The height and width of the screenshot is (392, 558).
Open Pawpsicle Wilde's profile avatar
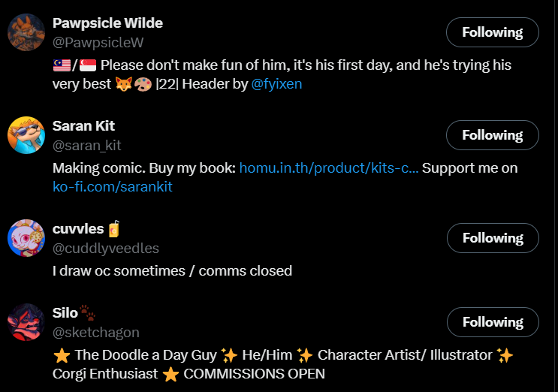tap(26, 32)
